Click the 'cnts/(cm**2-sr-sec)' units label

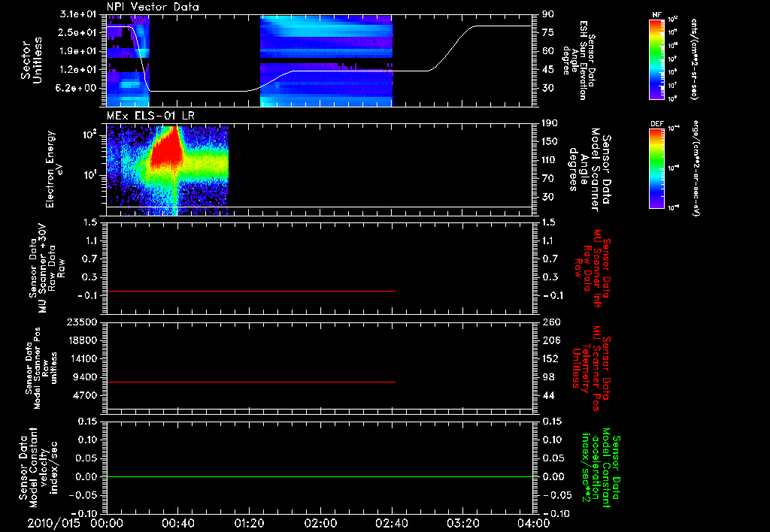tap(694, 59)
